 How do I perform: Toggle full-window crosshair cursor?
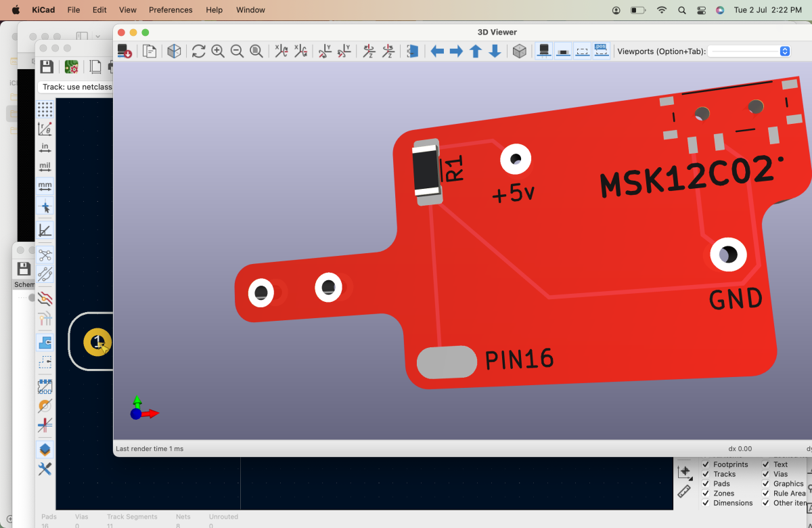[45, 206]
